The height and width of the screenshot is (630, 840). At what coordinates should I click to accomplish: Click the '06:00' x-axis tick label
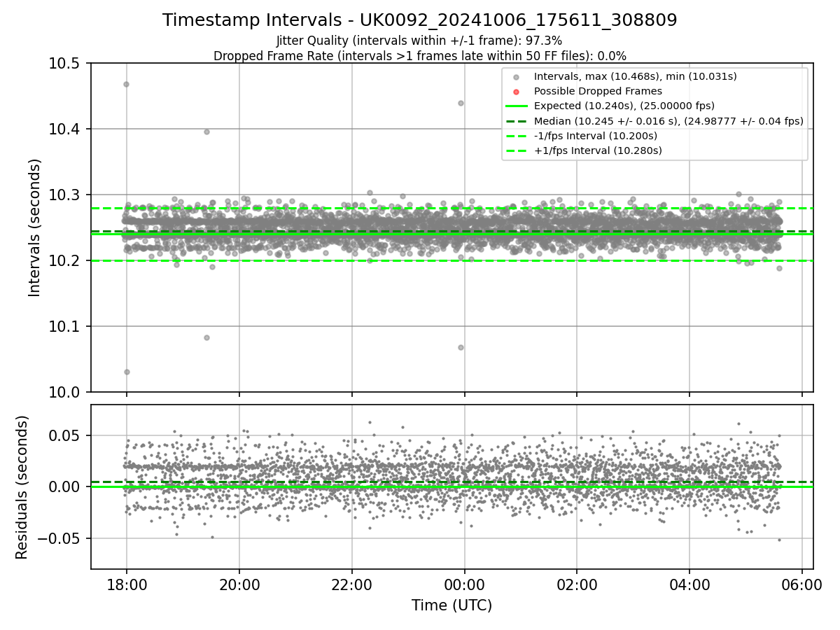[x=802, y=584]
